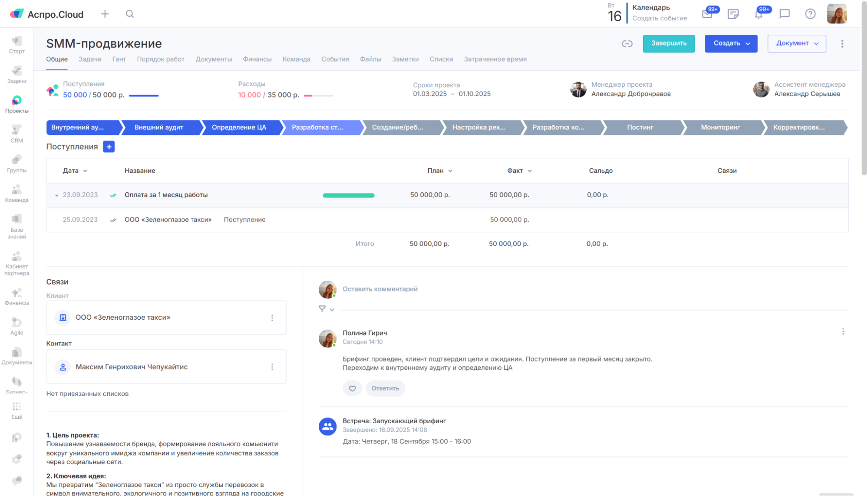This screenshot has width=868, height=496.
Task: Open the Создать dropdown button
Action: [731, 43]
